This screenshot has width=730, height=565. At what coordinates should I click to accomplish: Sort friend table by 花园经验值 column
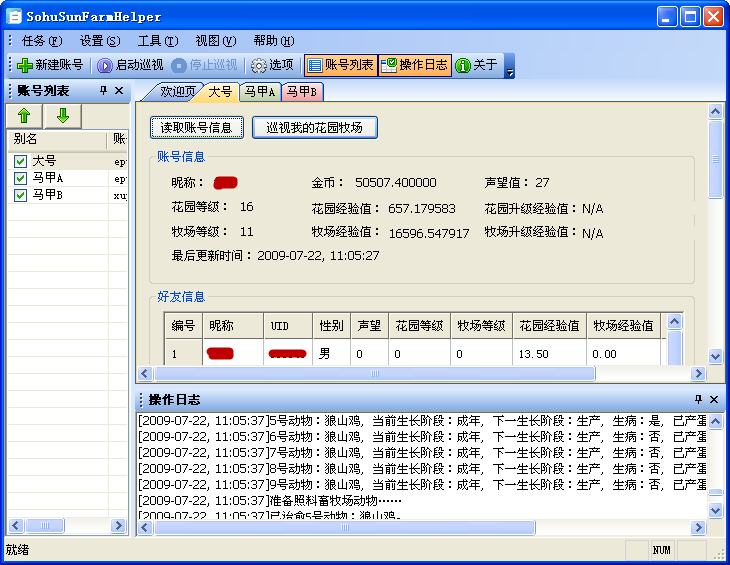pyautogui.click(x=549, y=325)
